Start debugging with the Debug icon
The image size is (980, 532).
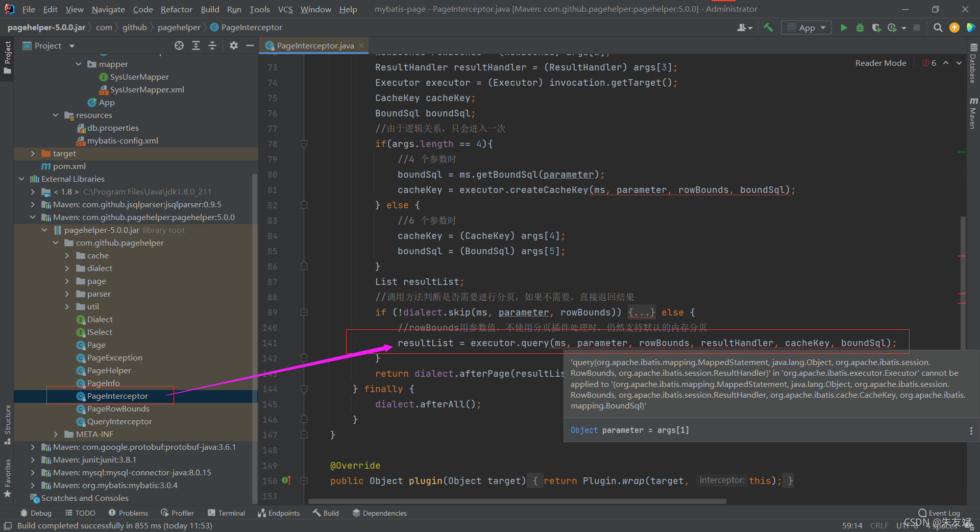(x=860, y=28)
